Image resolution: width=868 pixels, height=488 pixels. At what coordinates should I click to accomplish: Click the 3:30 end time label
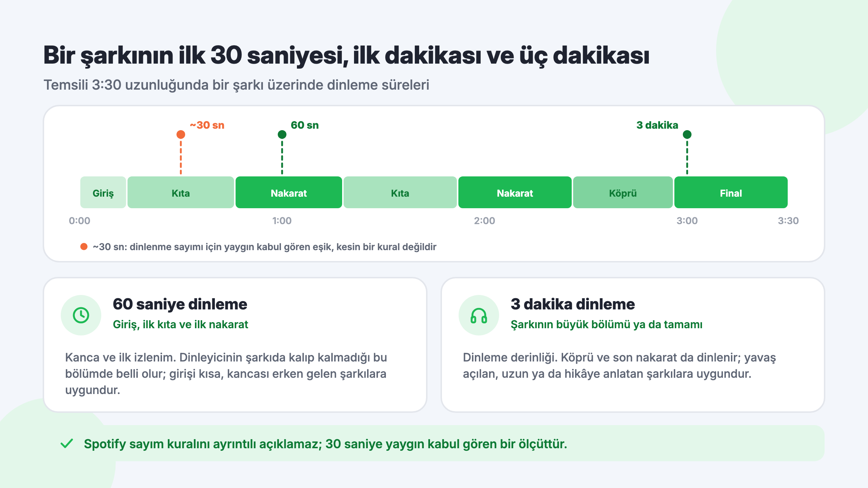click(x=788, y=221)
